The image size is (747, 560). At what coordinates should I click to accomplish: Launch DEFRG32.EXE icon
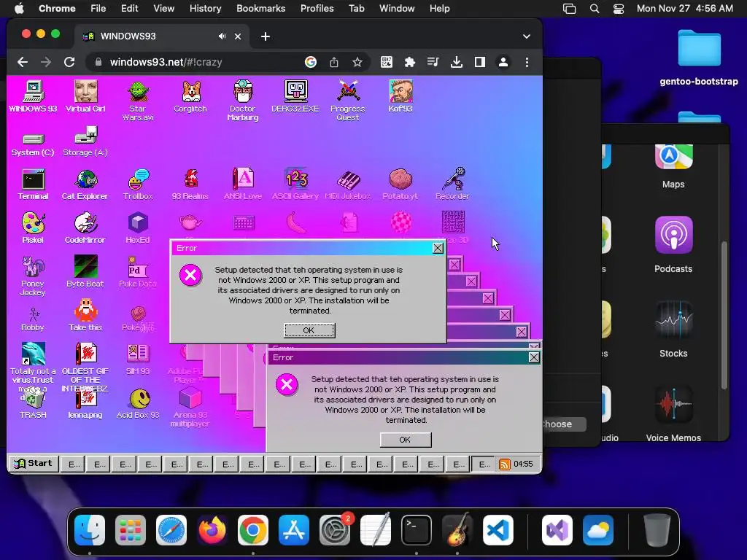click(x=295, y=97)
